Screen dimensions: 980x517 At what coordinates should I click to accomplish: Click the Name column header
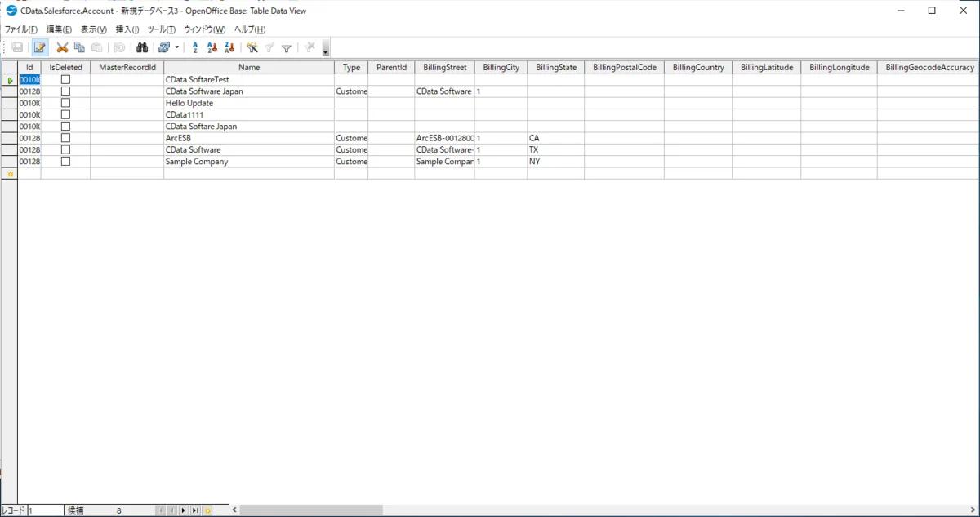249,68
